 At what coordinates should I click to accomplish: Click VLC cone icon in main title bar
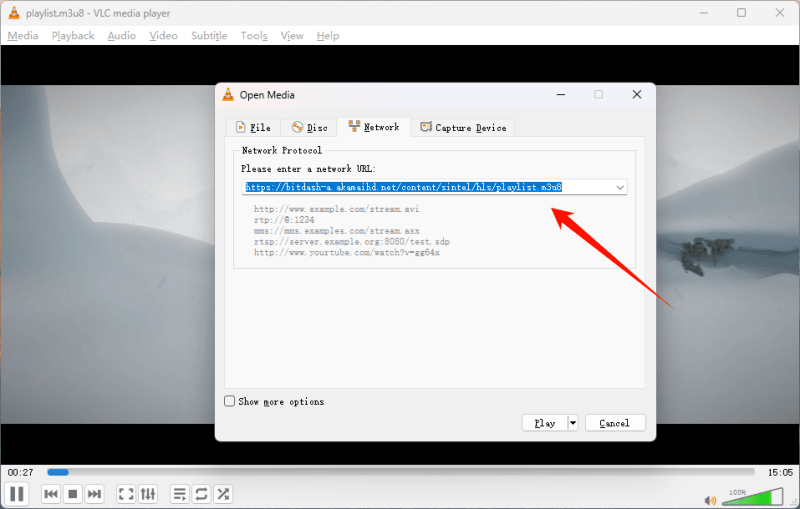(x=14, y=13)
